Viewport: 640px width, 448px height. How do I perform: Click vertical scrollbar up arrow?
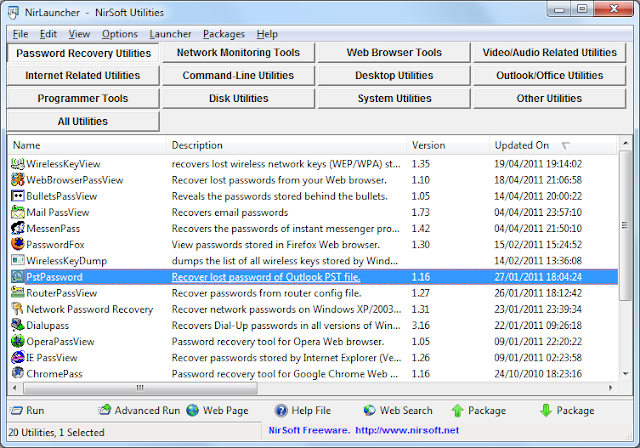point(625,143)
